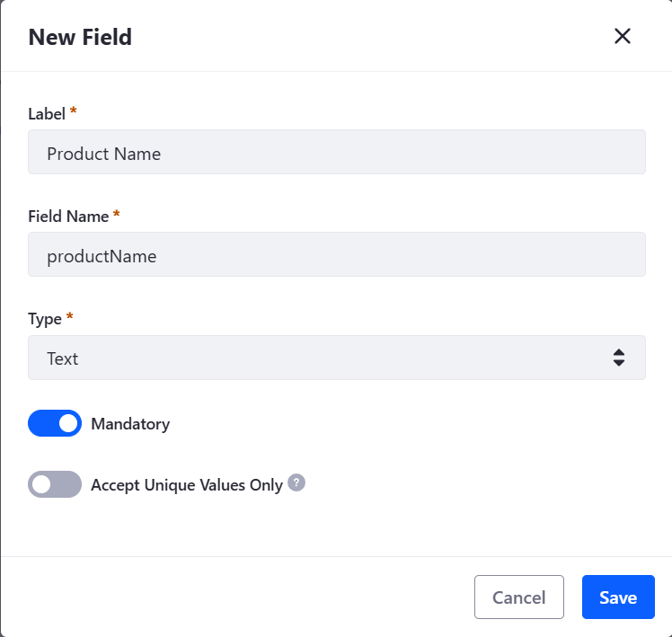Click the Mandatory label text
This screenshot has width=672, height=637.
pos(130,424)
